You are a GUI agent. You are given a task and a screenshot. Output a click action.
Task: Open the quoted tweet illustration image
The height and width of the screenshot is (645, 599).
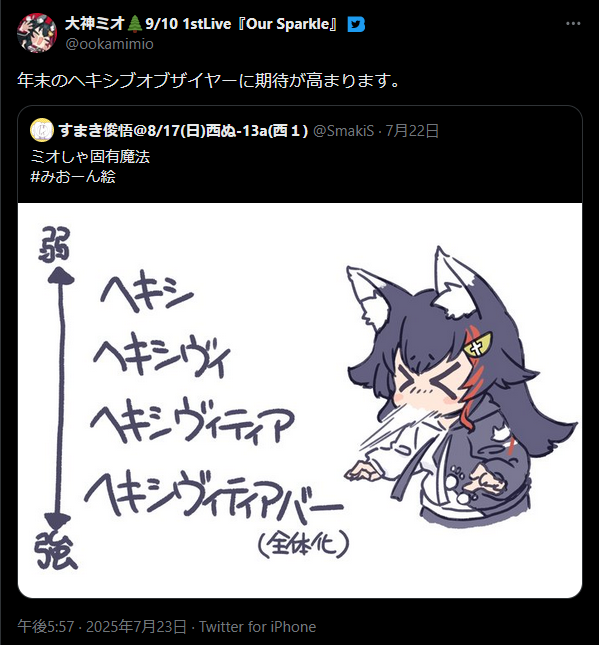[300, 400]
